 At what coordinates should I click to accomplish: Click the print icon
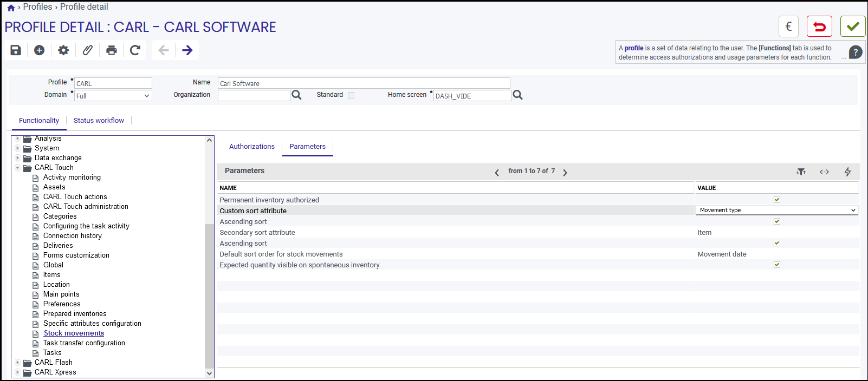tap(112, 50)
